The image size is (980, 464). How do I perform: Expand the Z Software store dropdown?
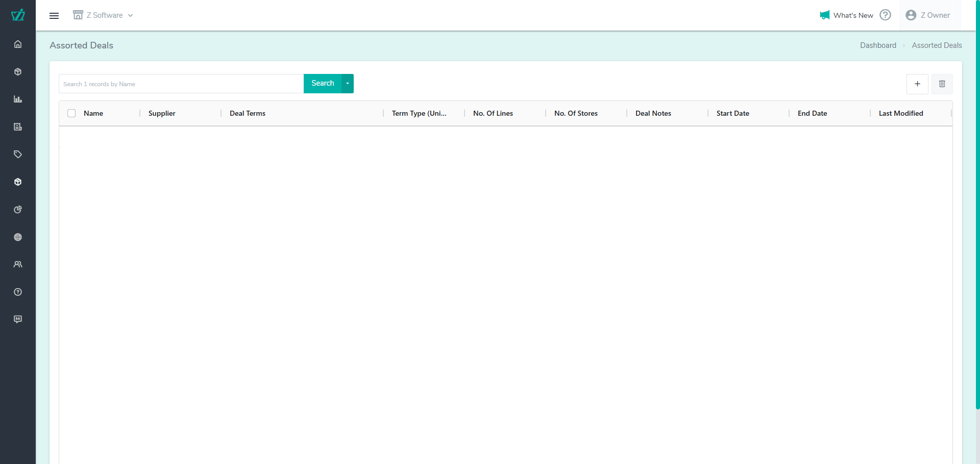tap(103, 15)
